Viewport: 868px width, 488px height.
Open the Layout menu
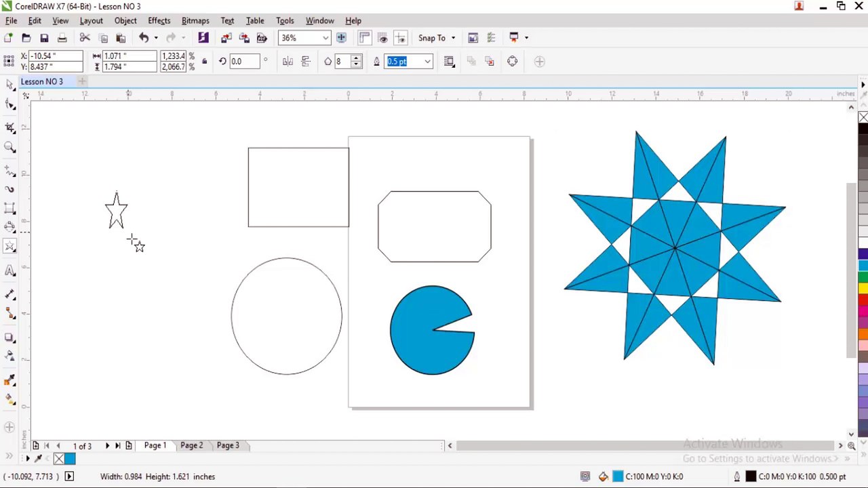click(91, 20)
